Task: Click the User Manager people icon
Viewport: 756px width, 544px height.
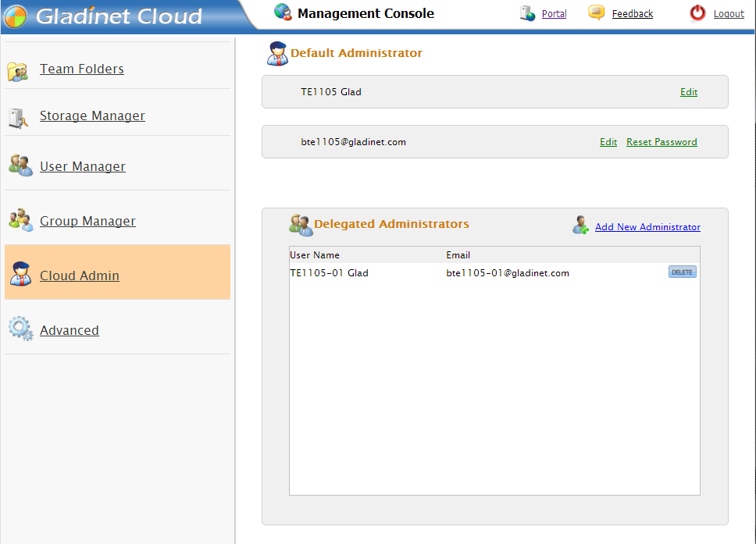Action: pos(21,165)
